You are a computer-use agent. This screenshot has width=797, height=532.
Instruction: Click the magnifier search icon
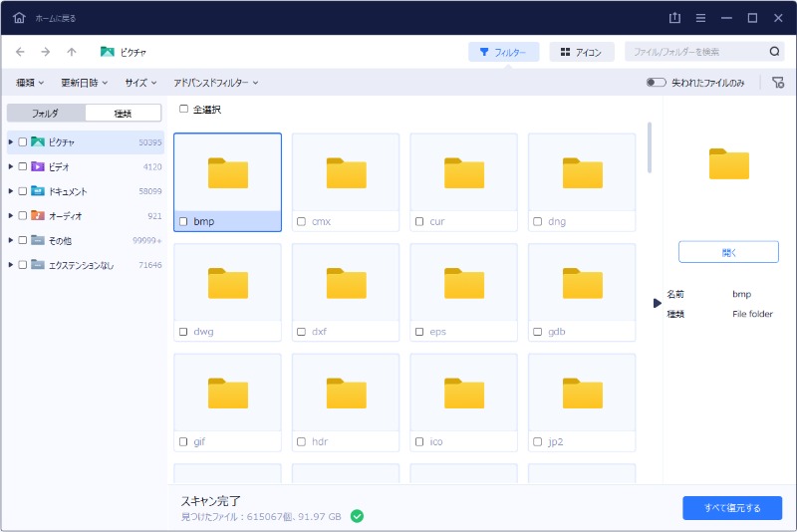coord(774,52)
